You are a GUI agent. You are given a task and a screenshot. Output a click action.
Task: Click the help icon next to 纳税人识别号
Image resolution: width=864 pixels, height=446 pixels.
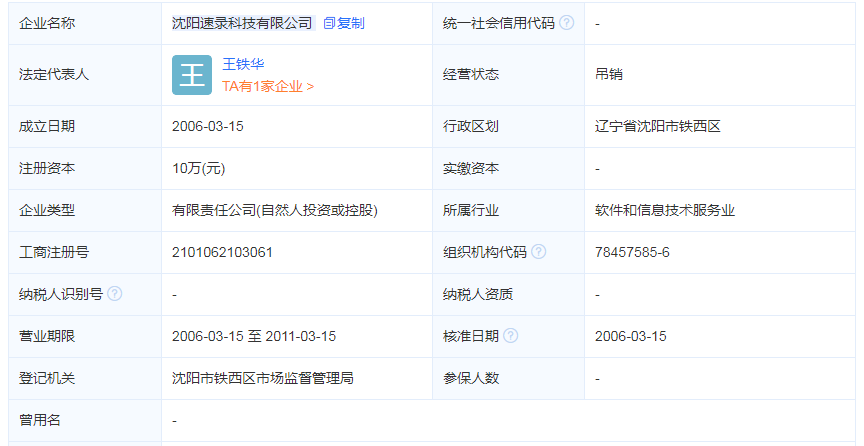coord(115,294)
